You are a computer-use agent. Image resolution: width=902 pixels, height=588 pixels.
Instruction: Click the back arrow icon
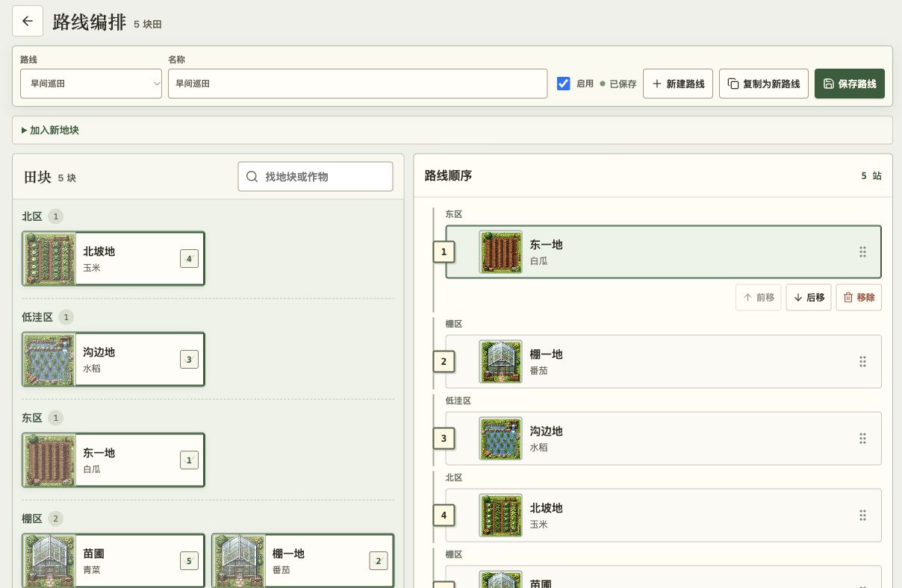(28, 21)
